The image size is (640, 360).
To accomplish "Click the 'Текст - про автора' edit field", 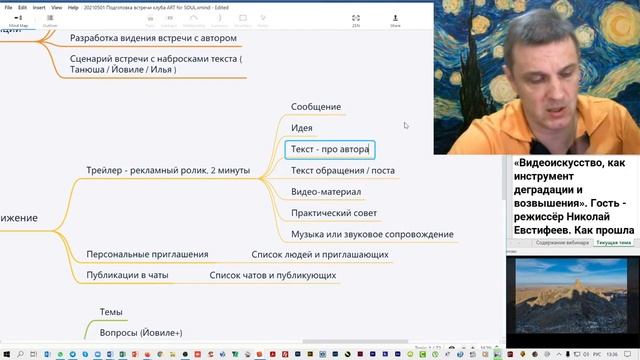I will 330,149.
